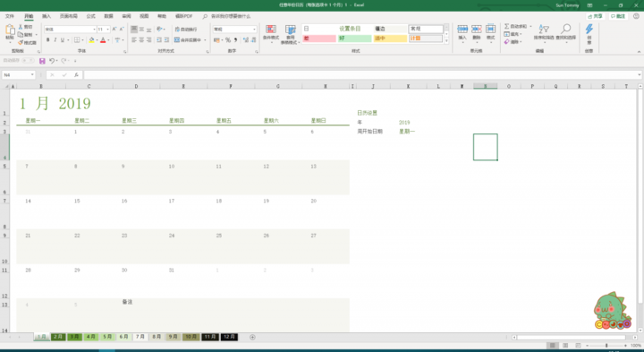Image resolution: width=644 pixels, height=352 pixels.
Task: Apply the green 好 cell style
Action: 355,39
